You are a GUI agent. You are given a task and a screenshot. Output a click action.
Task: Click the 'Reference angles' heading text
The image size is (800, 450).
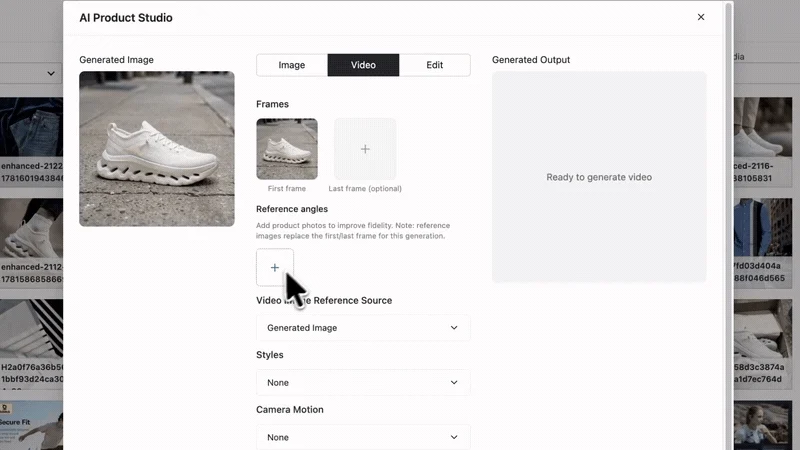click(292, 209)
